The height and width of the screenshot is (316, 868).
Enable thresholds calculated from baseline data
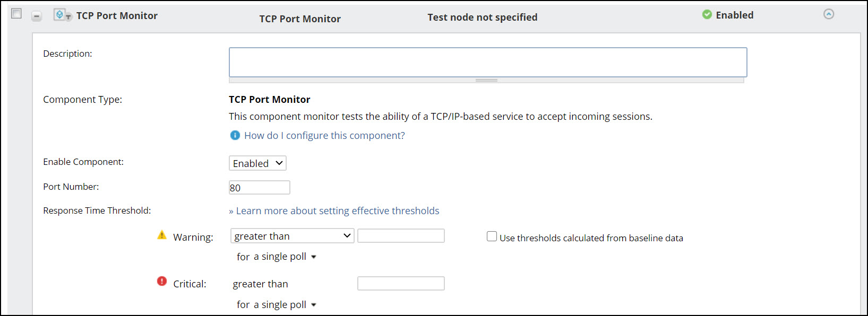coord(492,236)
